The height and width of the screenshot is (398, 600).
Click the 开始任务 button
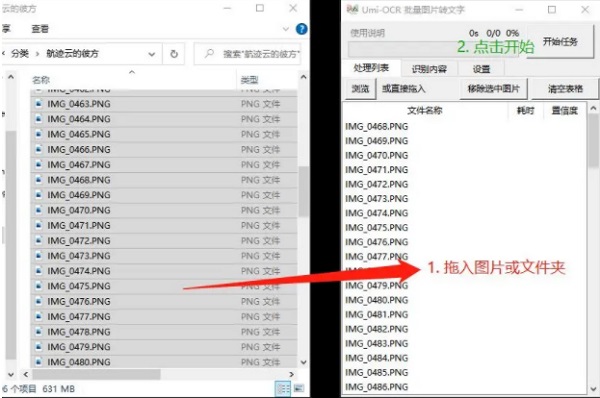pyautogui.click(x=560, y=41)
